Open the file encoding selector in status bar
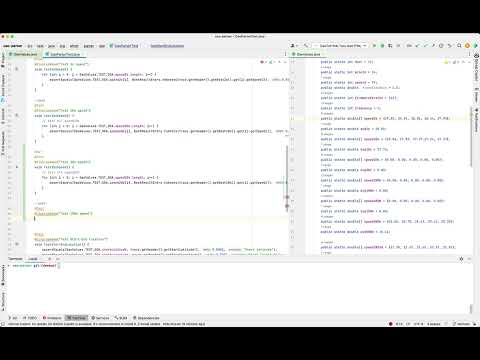The height and width of the screenshot is (360, 480). pyautogui.click(x=418, y=324)
